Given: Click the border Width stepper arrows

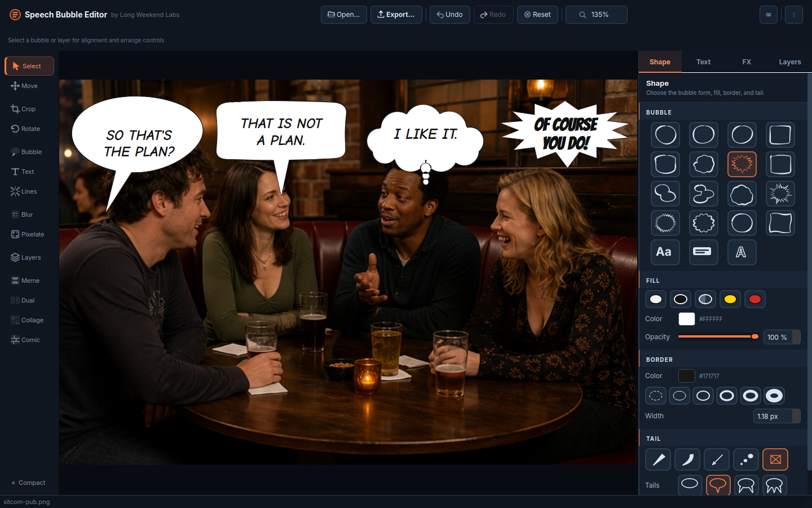Looking at the screenshot, I should pyautogui.click(x=796, y=416).
